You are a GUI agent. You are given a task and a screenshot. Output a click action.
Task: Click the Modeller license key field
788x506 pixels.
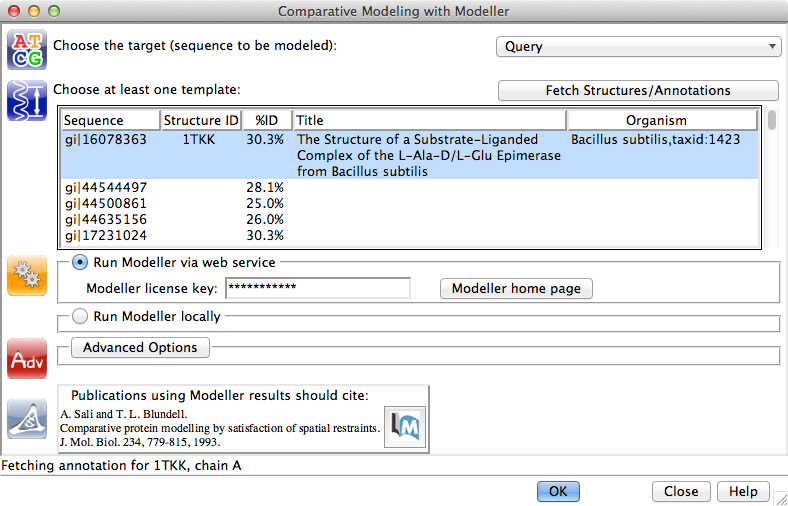click(x=318, y=288)
